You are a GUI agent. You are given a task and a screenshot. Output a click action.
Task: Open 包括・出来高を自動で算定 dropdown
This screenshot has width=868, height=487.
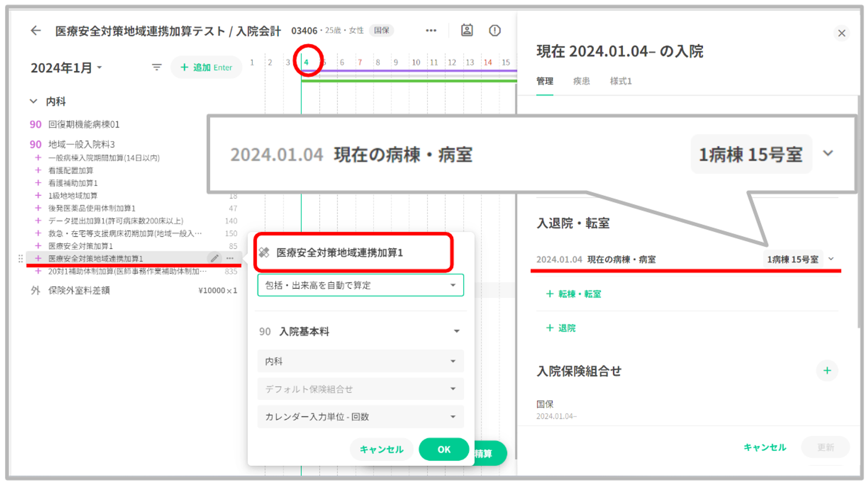[360, 285]
